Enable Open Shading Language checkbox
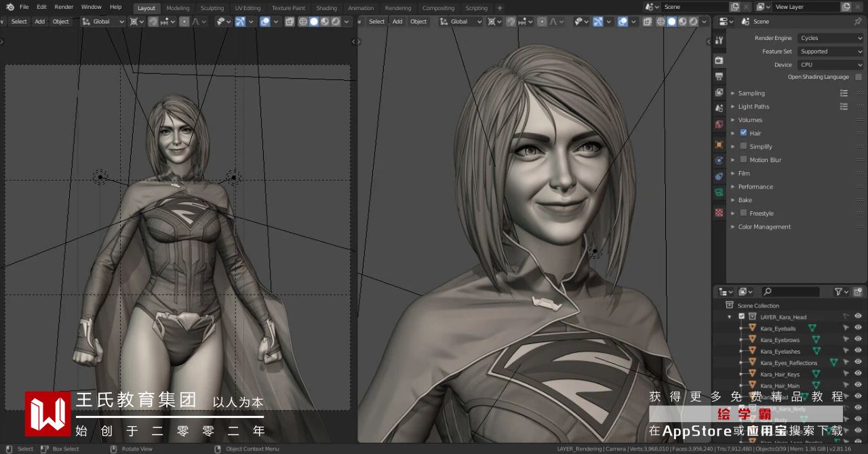The image size is (868, 454). click(859, 77)
